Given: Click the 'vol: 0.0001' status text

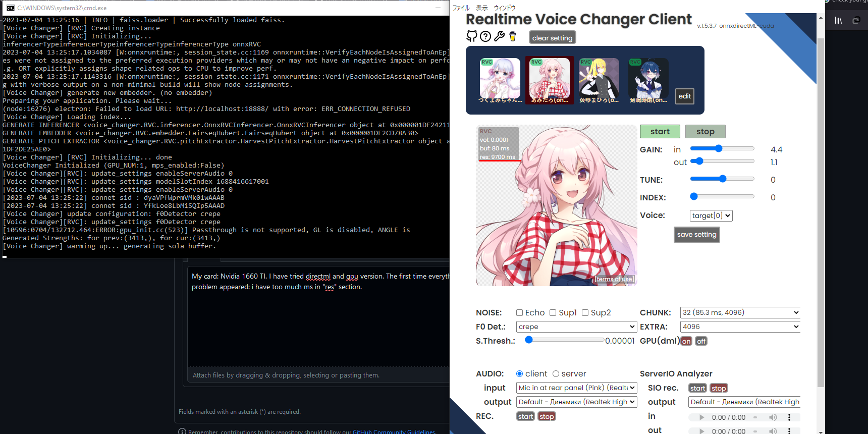Looking at the screenshot, I should point(494,140).
